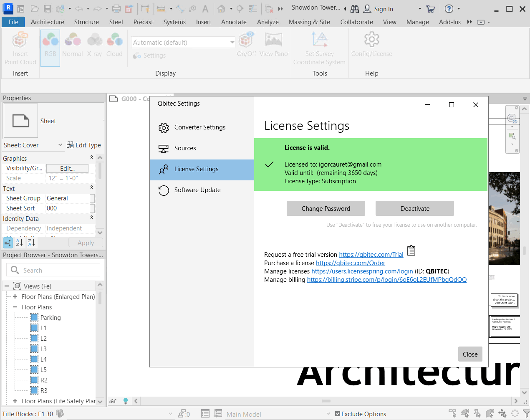Viewport: 530px width, 420px height.
Task: Click the binoculars search icon in title bar
Action: click(x=355, y=9)
